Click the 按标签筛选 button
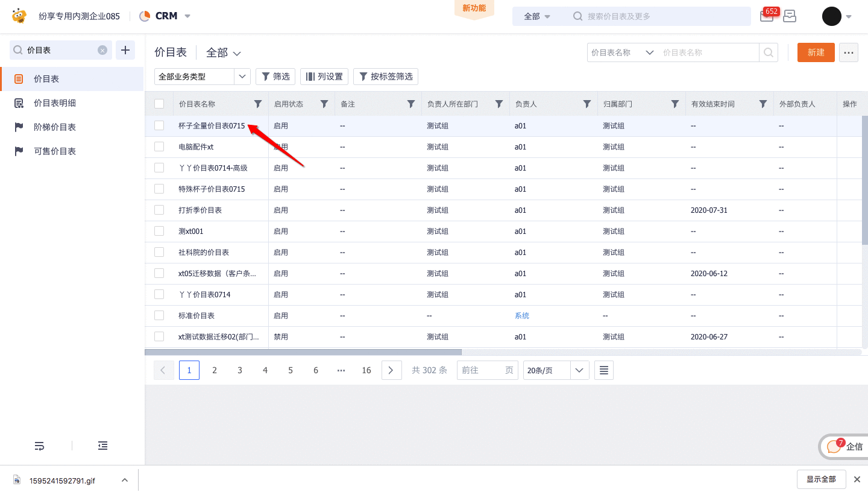Viewport: 868px width, 495px height. (386, 77)
